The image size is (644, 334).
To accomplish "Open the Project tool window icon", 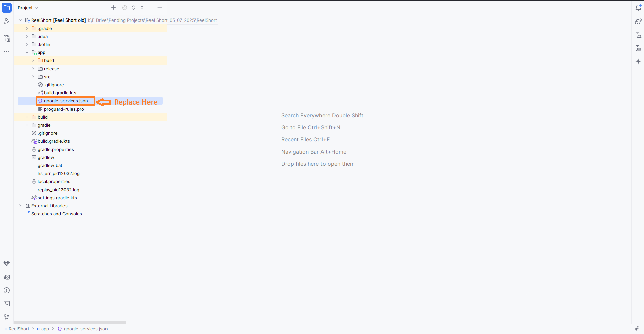I will (x=7, y=8).
